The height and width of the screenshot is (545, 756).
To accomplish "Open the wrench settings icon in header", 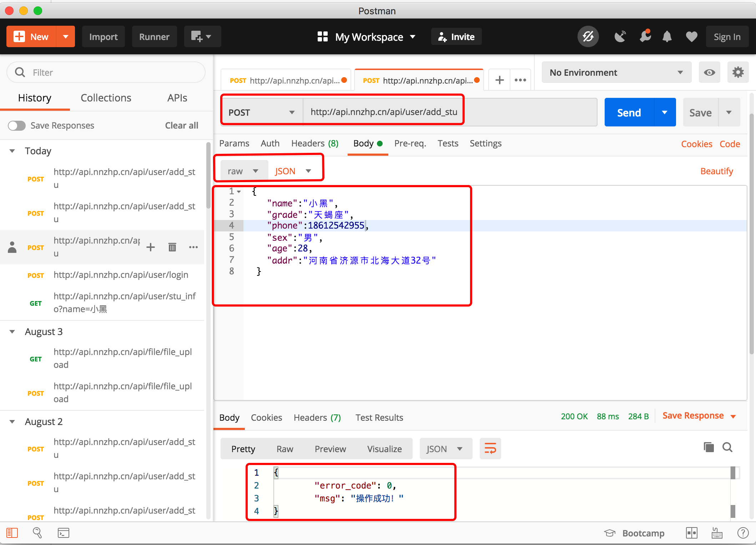I will 645,37.
